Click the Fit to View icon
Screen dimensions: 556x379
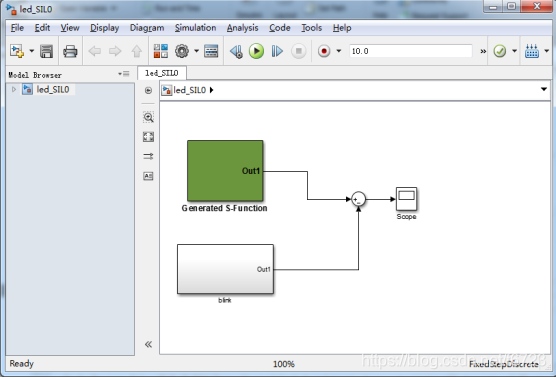(x=148, y=137)
